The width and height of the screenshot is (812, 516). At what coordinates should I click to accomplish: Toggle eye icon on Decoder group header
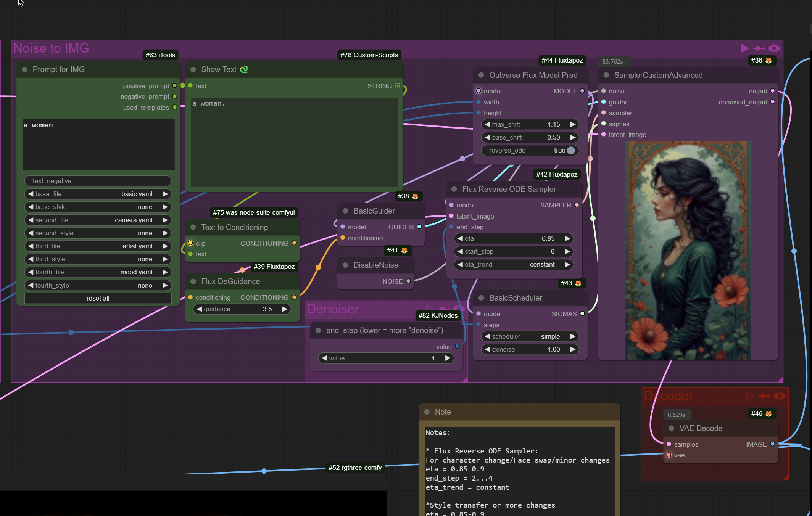point(779,396)
